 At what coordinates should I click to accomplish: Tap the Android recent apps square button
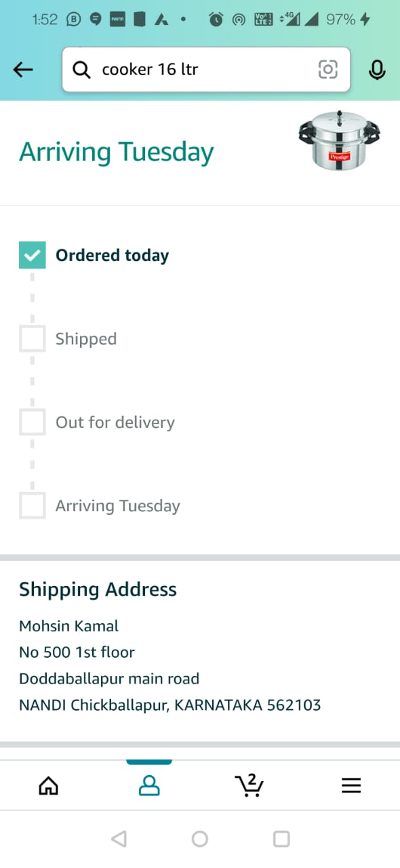(281, 839)
